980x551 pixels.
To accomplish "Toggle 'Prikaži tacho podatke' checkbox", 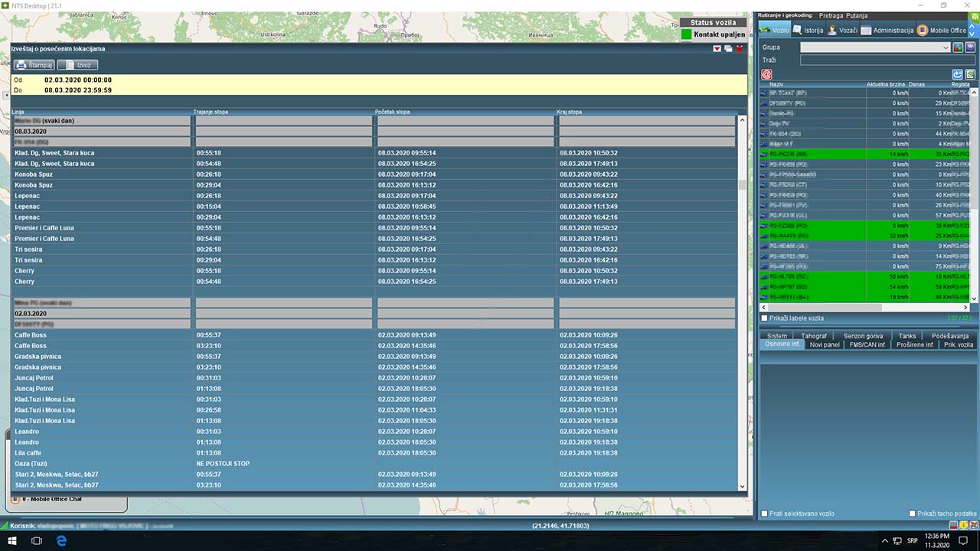I will tap(912, 514).
